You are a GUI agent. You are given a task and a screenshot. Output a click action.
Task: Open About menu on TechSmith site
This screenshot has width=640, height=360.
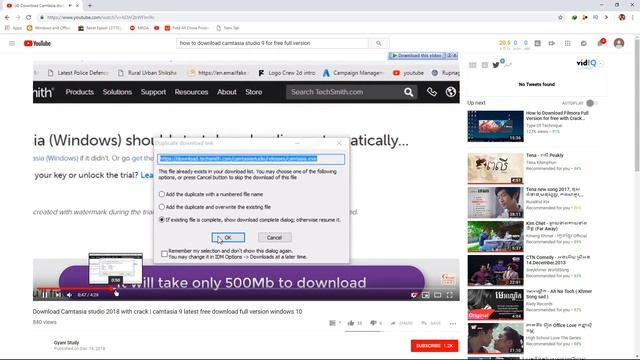[227, 92]
